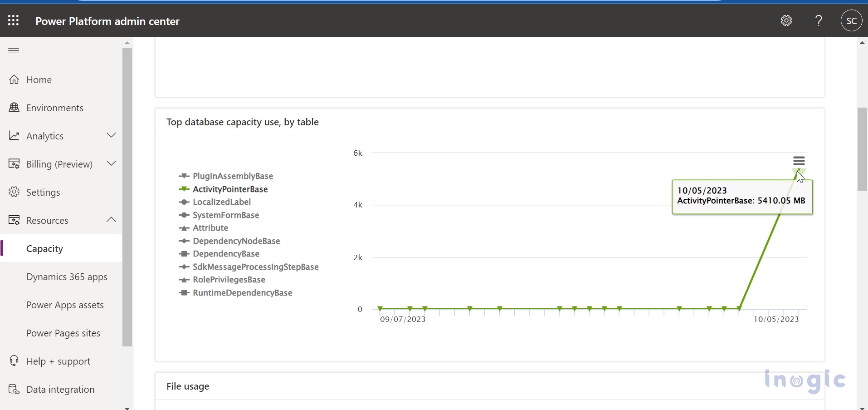Click the Data integration icon
This screenshot has width=868, height=410.
(14, 389)
